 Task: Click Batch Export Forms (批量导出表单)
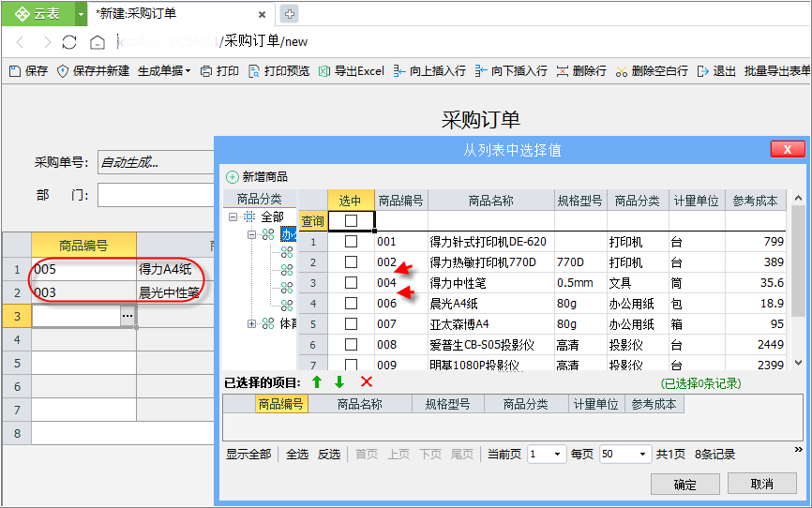777,71
